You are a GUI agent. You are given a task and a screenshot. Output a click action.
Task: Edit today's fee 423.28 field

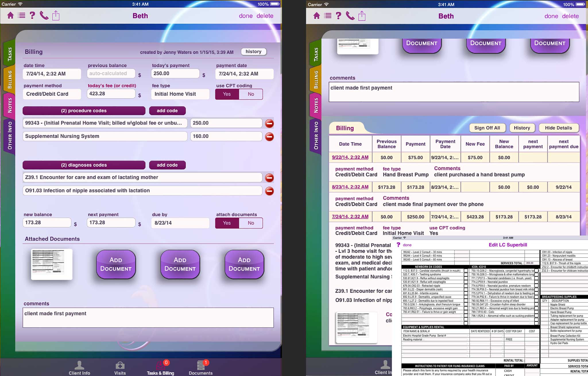click(111, 94)
